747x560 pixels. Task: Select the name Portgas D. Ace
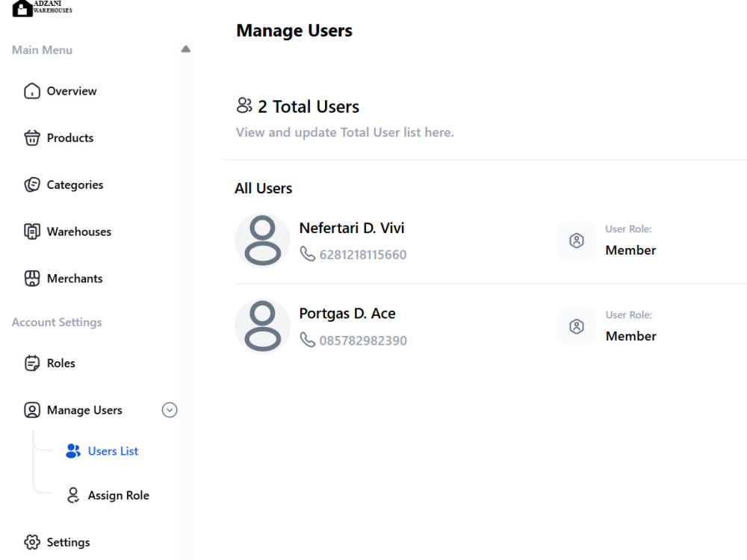coord(347,314)
